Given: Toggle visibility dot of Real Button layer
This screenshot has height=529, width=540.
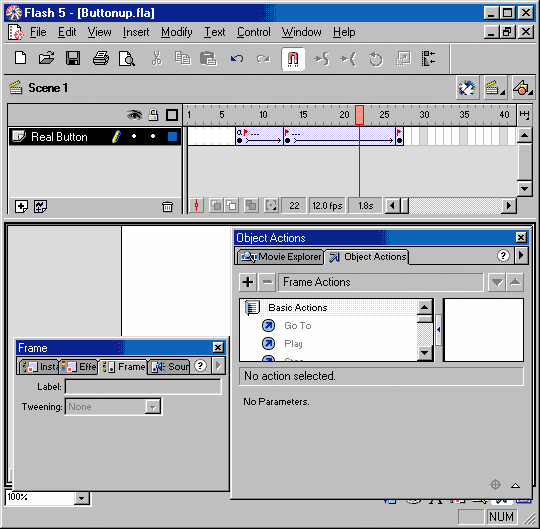Looking at the screenshot, I should pos(134,136).
